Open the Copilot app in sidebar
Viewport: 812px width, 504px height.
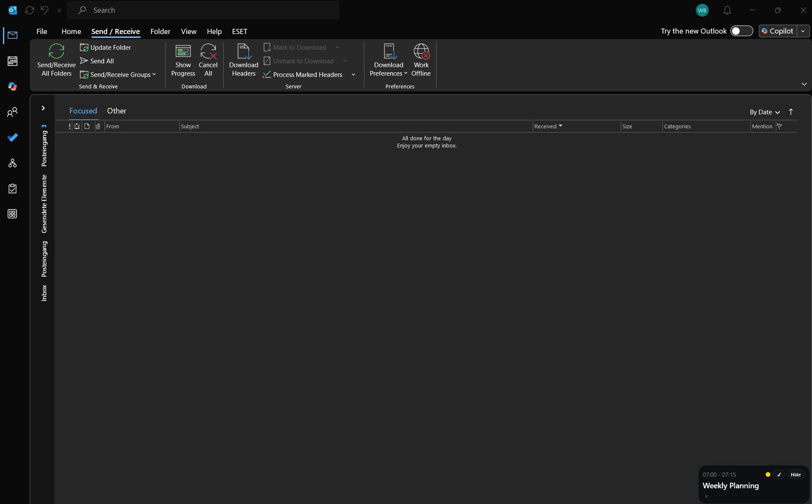click(12, 86)
